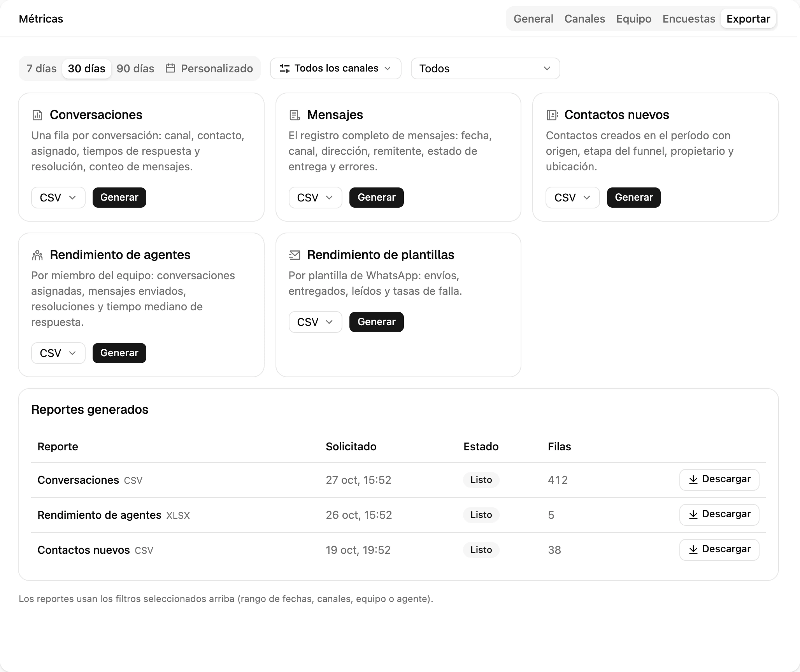
Task: Click the download icon in the Conversaciones CSV row
Action: (x=693, y=479)
